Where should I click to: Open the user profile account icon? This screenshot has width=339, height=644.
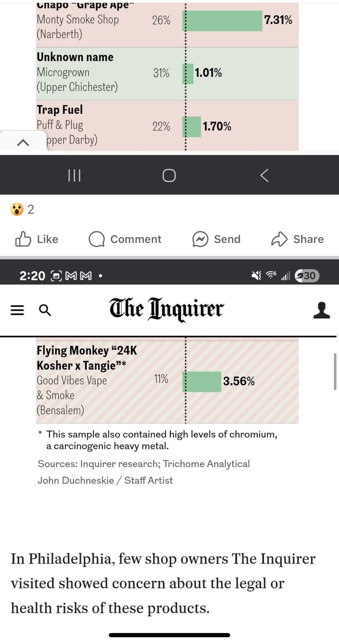point(322,310)
